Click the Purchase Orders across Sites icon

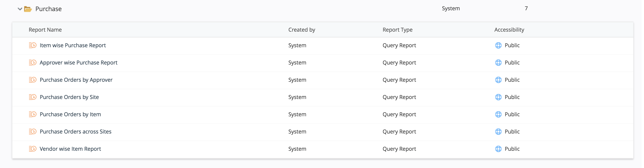pyautogui.click(x=33, y=132)
